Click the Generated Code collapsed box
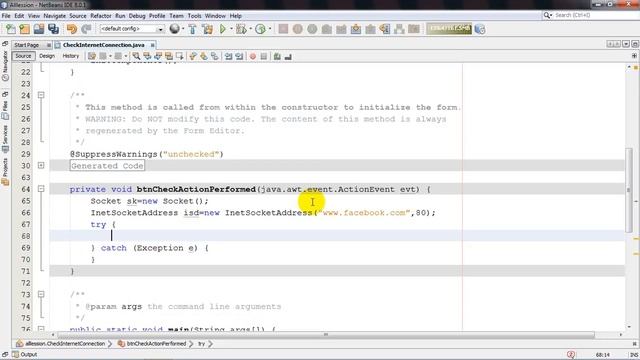 tap(107, 166)
